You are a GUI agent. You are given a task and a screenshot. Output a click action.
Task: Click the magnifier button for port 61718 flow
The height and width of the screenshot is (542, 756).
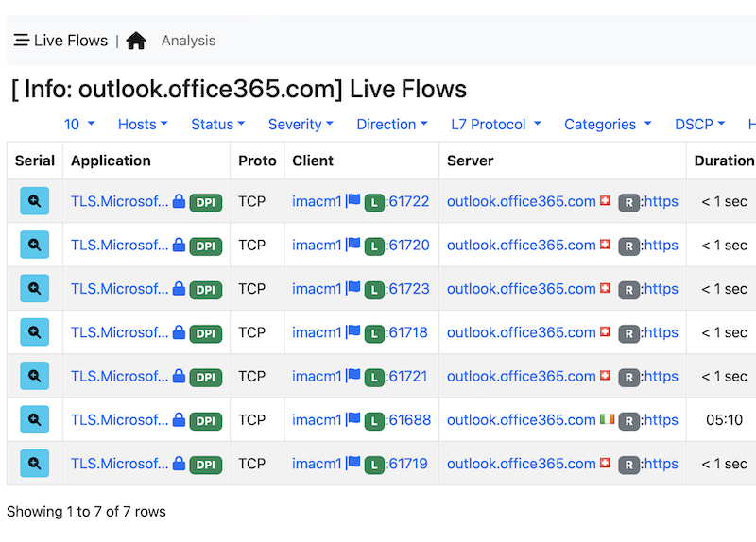point(35,332)
